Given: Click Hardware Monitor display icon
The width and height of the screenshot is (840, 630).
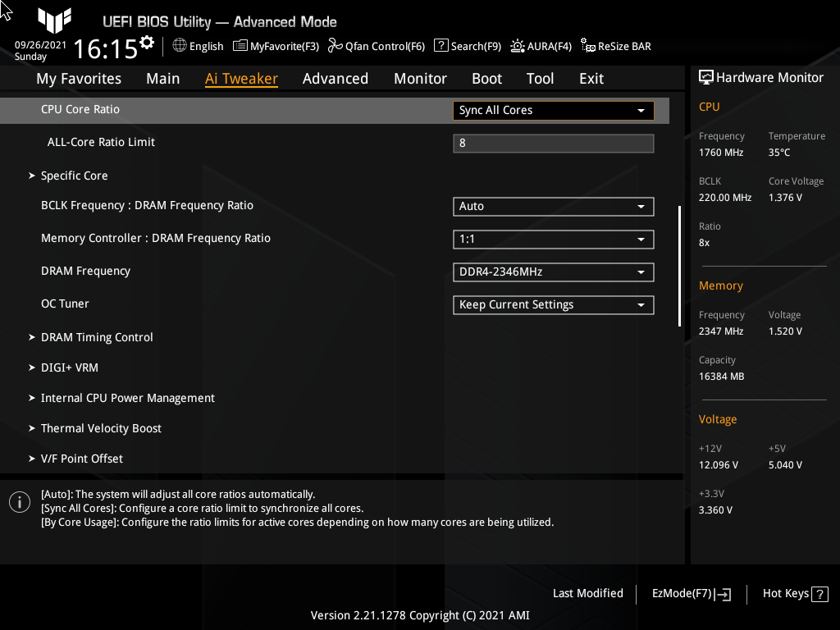Looking at the screenshot, I should pyautogui.click(x=706, y=78).
